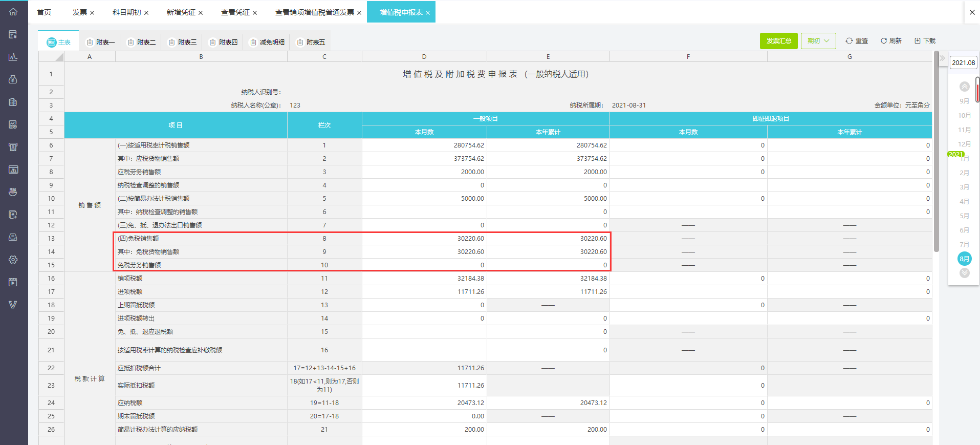Select 7月 in the month timeline
Viewport: 980px width, 445px height.
pyautogui.click(x=964, y=245)
